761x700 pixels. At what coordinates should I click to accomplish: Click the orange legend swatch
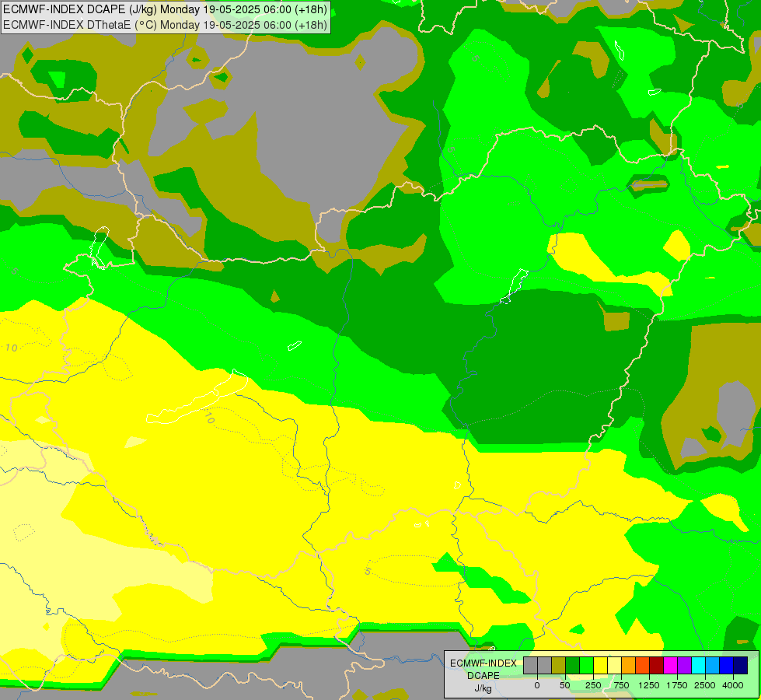[x=629, y=666]
